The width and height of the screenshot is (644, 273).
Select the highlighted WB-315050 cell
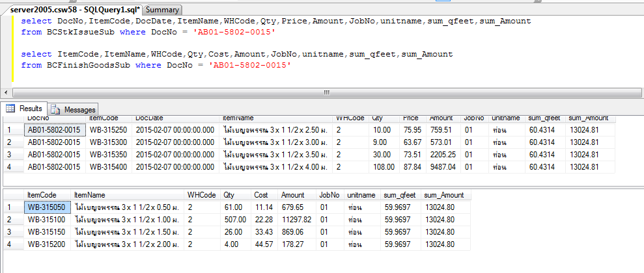(x=48, y=207)
